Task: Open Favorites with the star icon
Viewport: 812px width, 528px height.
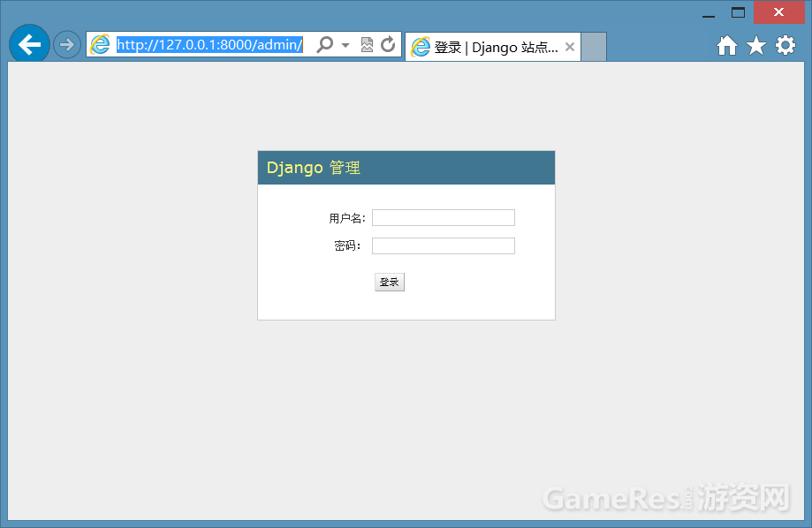Action: tap(756, 46)
